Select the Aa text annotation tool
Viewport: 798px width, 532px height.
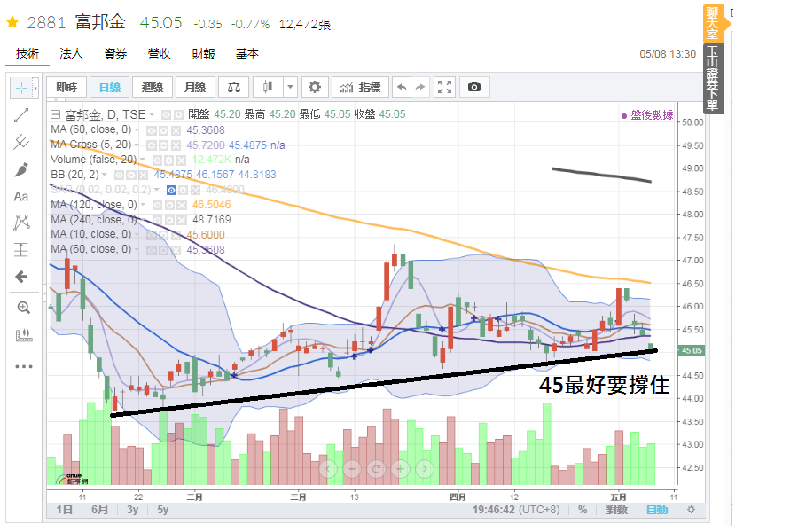pyautogui.click(x=21, y=197)
